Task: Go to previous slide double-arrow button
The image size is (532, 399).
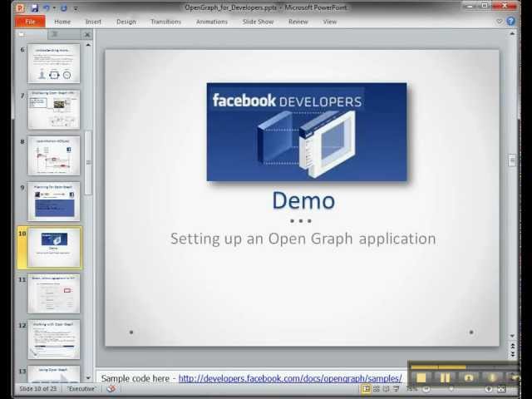Action: [x=512, y=346]
